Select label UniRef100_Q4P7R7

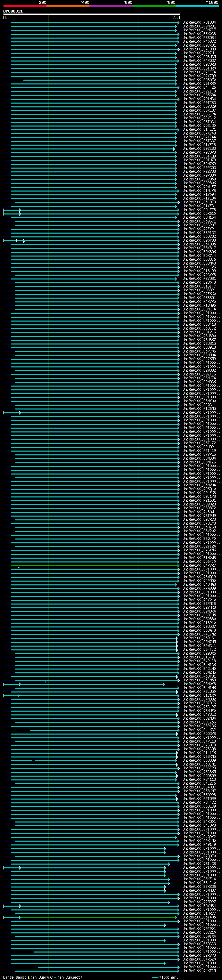(x=199, y=566)
